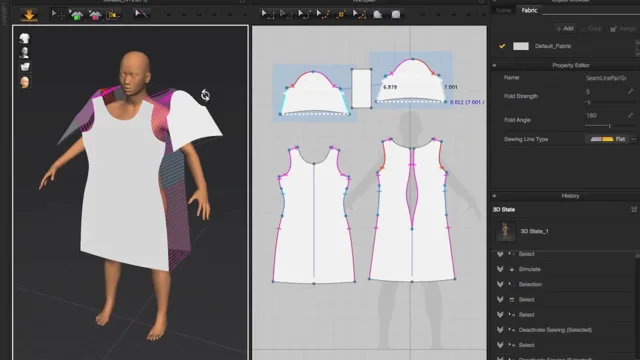640x360 pixels.
Task: Select the Edit Sewing tool in 2D toolbar
Action: [x=268, y=15]
